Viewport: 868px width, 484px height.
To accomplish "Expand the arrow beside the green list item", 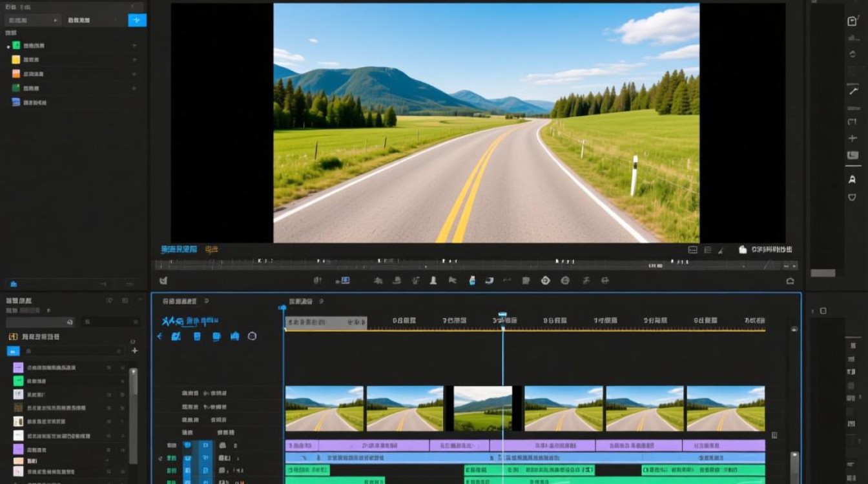I will click(x=8, y=46).
